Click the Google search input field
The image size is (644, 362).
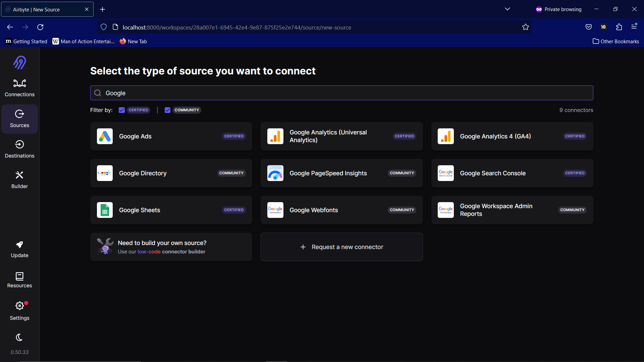341,93
